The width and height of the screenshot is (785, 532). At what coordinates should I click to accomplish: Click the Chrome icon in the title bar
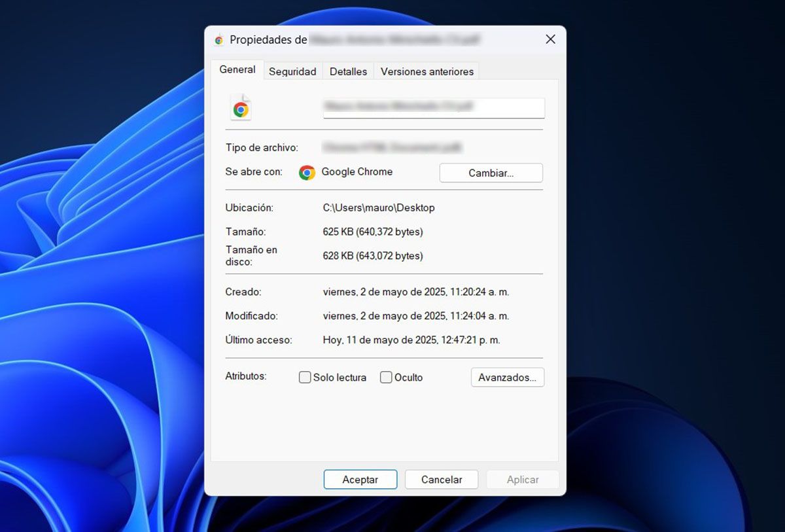[x=218, y=40]
